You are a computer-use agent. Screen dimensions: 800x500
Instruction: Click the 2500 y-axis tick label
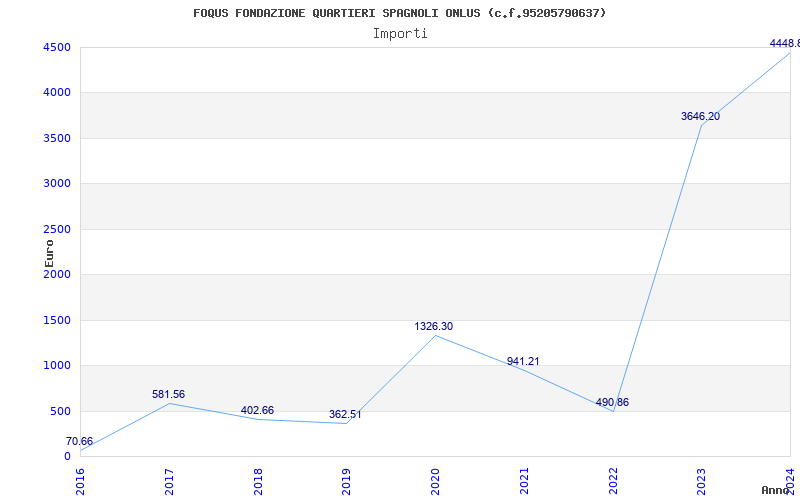click(57, 229)
